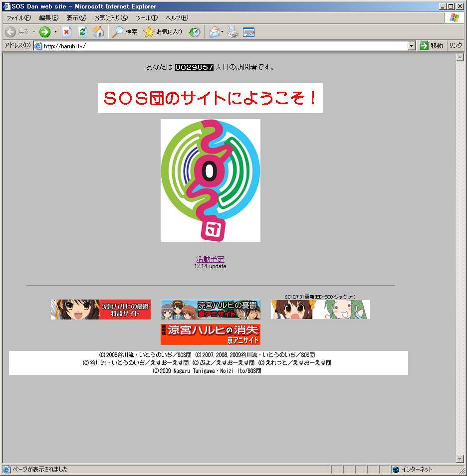Viewport: 467px width, 476px height.
Task: Click scrollbar down arrow
Action: click(460, 460)
